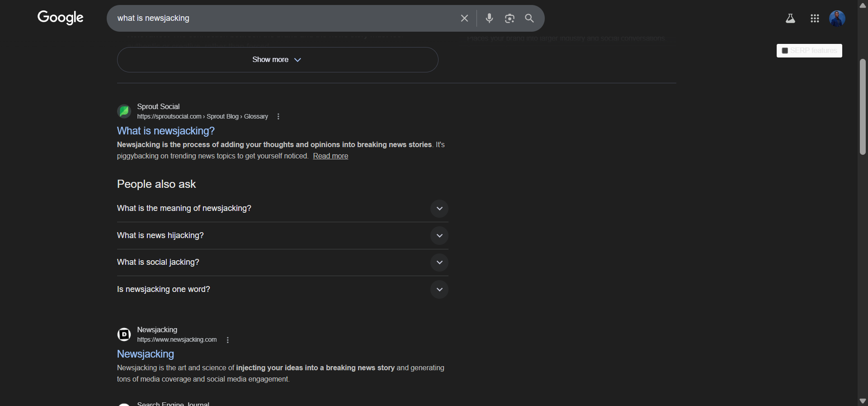Clear the search query with the X icon
Screen dimensions: 868x406
pyautogui.click(x=464, y=18)
